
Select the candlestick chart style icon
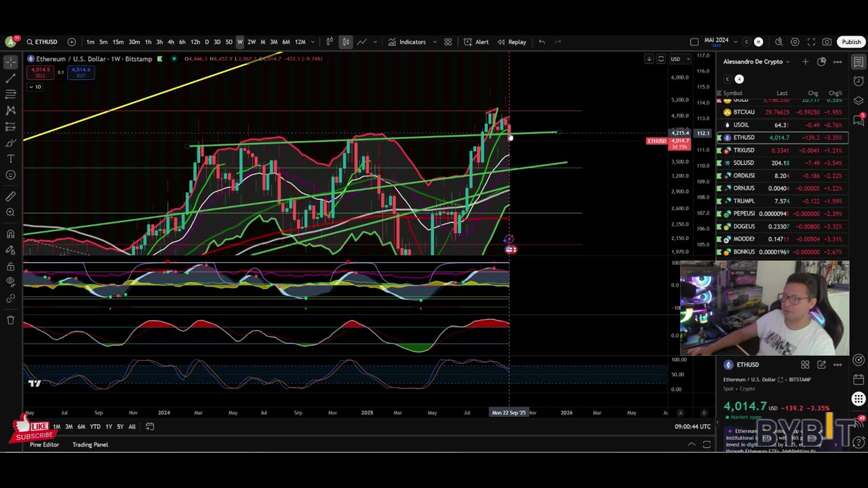pos(346,42)
